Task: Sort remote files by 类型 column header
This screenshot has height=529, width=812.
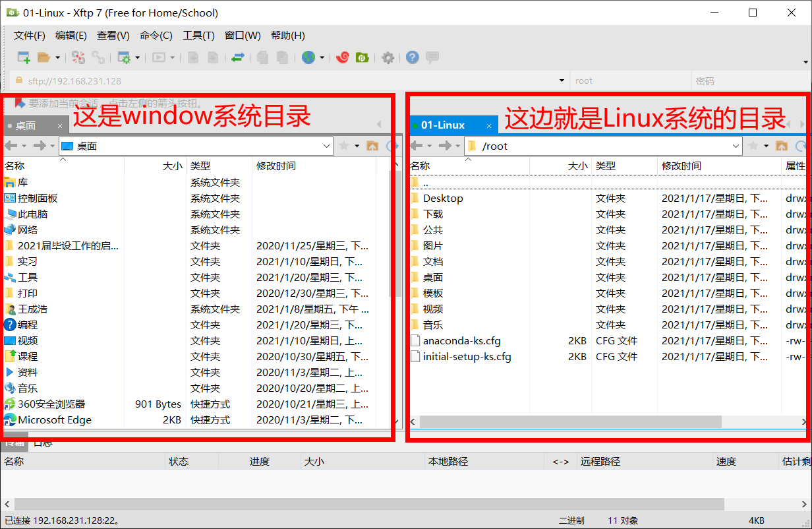Action: coord(625,166)
